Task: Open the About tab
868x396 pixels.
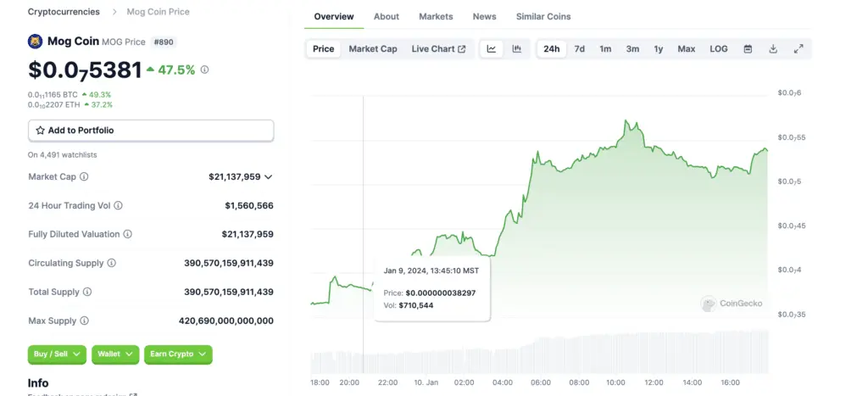Action: pyautogui.click(x=387, y=17)
